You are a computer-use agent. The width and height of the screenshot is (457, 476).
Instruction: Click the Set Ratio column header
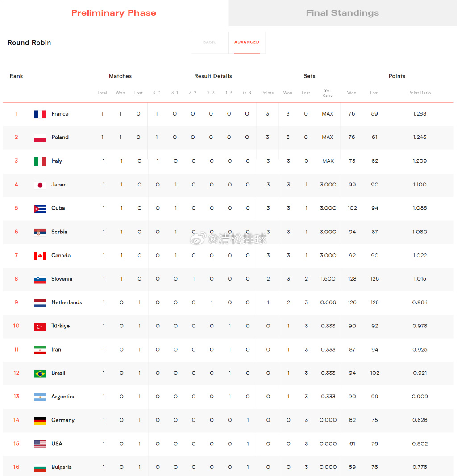pos(328,93)
